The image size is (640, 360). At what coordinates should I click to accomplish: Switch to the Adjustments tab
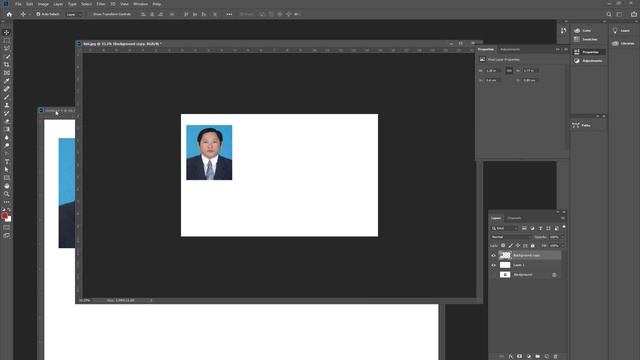[510, 49]
